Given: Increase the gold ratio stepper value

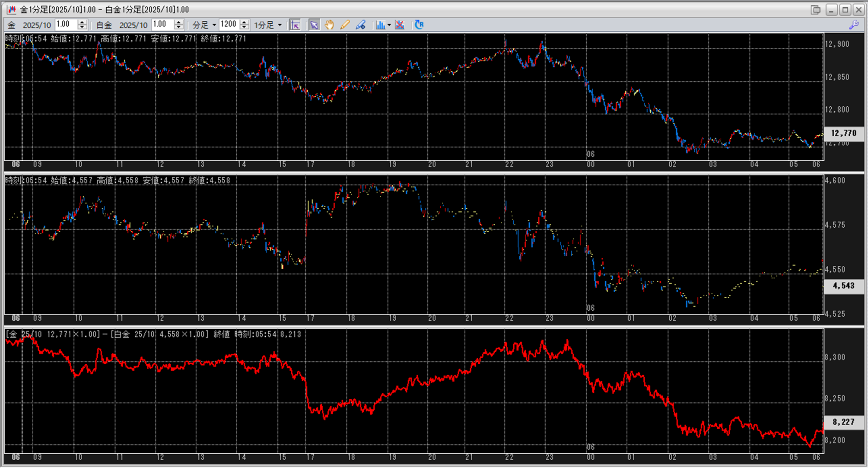Looking at the screenshot, I should pyautogui.click(x=82, y=22).
